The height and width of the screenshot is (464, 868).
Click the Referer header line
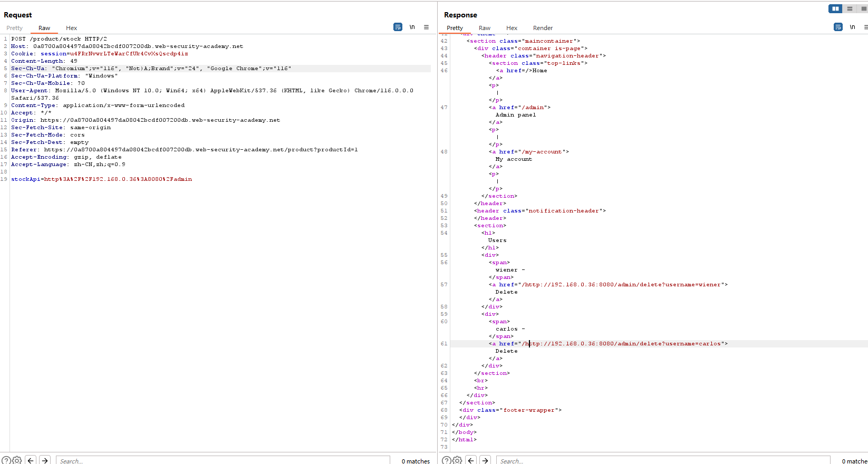185,150
